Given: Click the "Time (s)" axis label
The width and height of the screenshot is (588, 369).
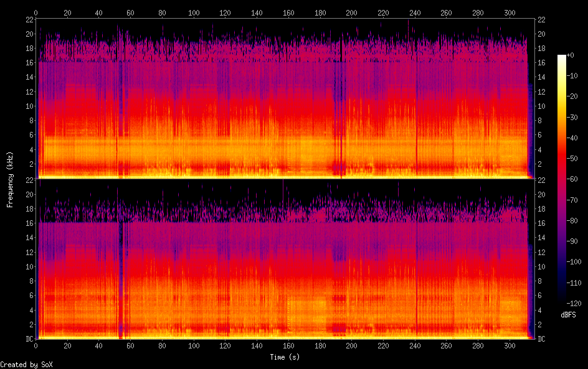Looking at the screenshot, I should click(285, 357).
